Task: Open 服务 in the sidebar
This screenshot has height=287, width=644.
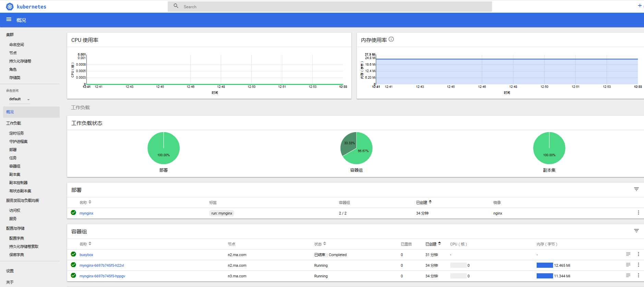Action: tap(13, 219)
